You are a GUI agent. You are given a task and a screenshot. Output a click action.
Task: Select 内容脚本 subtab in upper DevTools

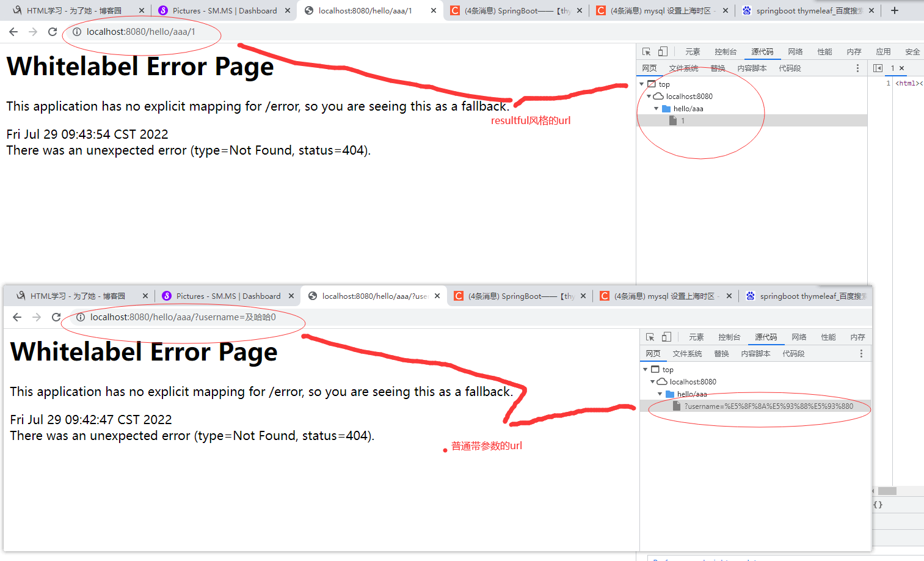click(752, 68)
